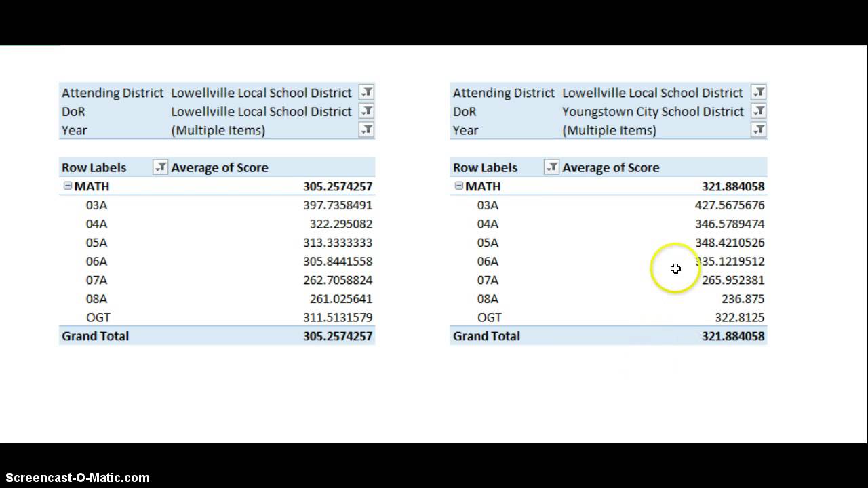Open Row Labels filter in left pivot table

pyautogui.click(x=160, y=167)
